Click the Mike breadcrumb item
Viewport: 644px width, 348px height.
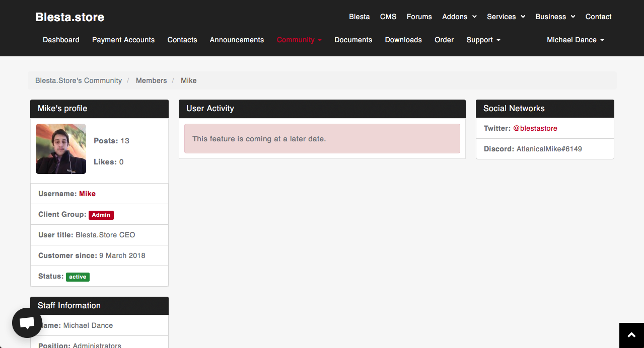[x=189, y=80]
